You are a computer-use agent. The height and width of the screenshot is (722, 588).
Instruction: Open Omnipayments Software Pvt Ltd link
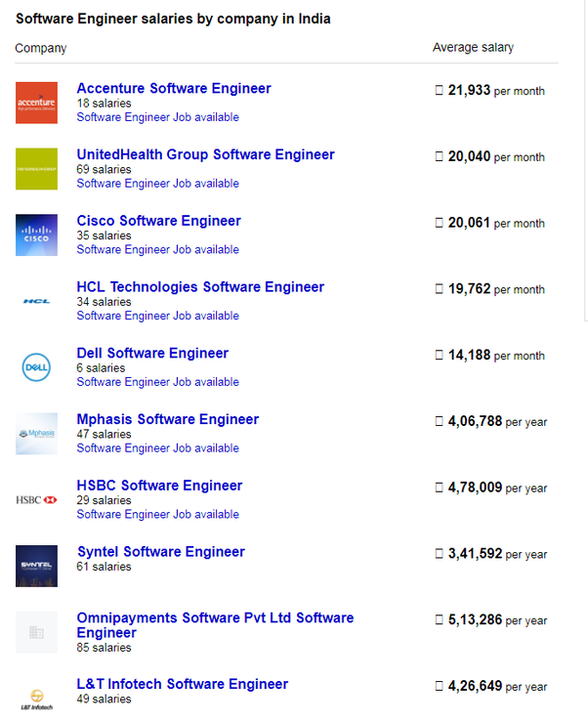coord(215,625)
